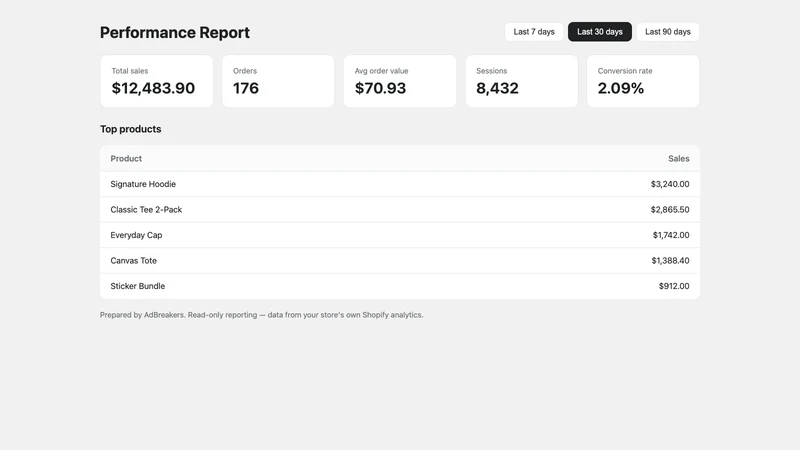The height and width of the screenshot is (450, 800).
Task: Click the $70.93 value
Action: coord(381,88)
